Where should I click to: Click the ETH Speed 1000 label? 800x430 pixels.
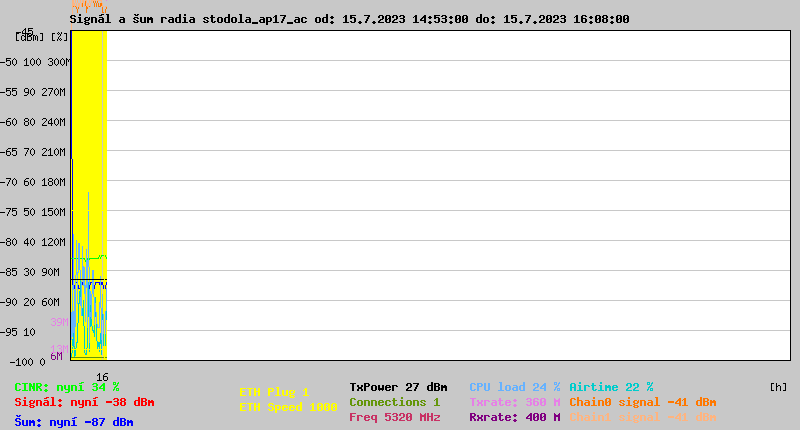click(288, 407)
